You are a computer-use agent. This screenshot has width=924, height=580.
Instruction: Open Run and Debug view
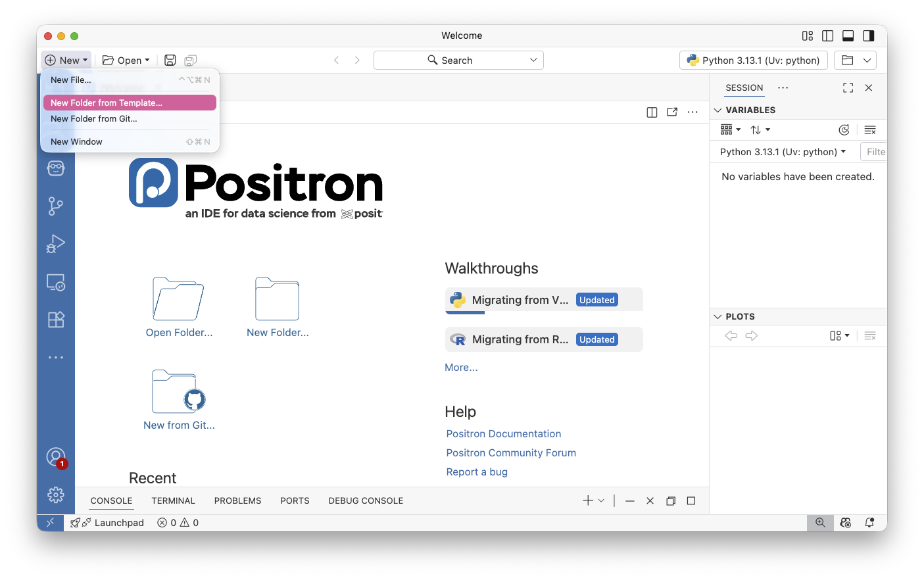[56, 244]
